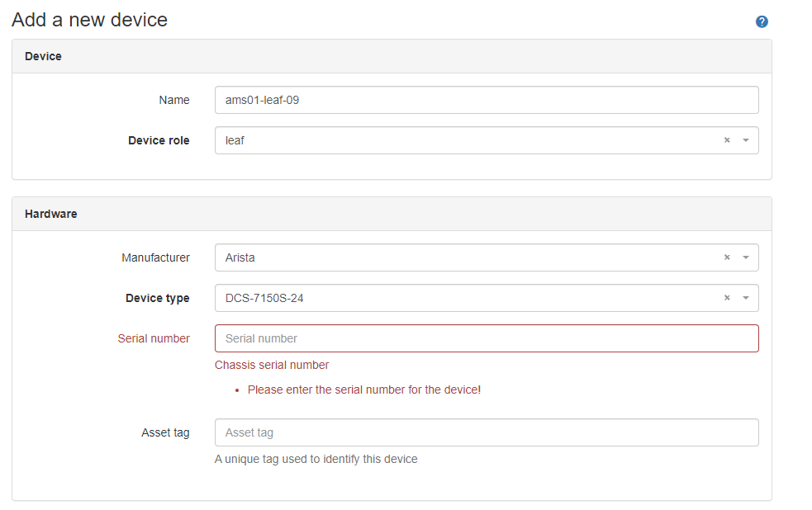Screen dimensions: 812x510
Task: Click the Name field containing ams01-leaf-09
Action: click(x=486, y=100)
